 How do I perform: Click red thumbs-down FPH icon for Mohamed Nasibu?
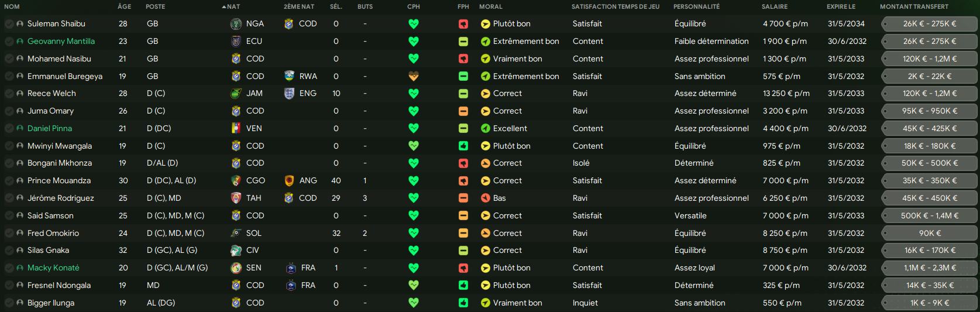[x=463, y=59]
